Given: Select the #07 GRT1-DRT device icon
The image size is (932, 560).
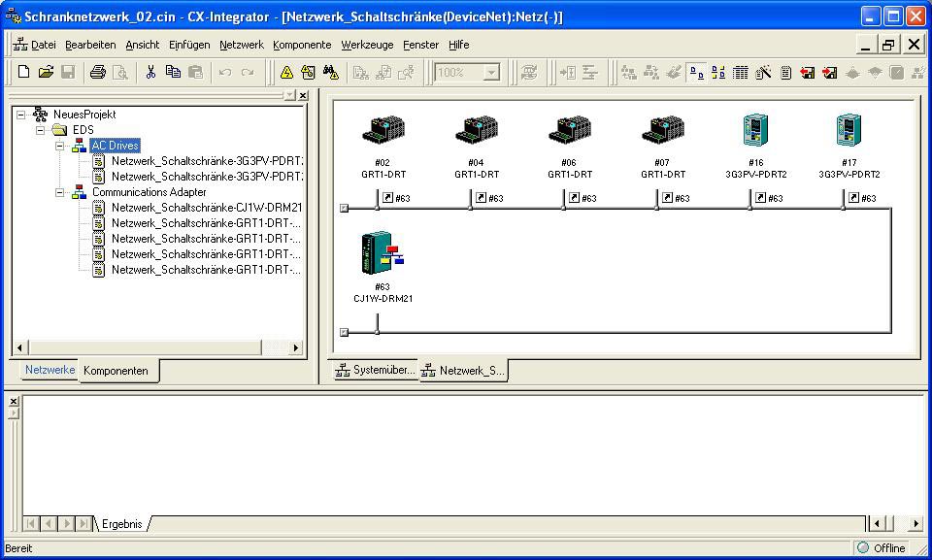Looking at the screenshot, I should (x=663, y=130).
